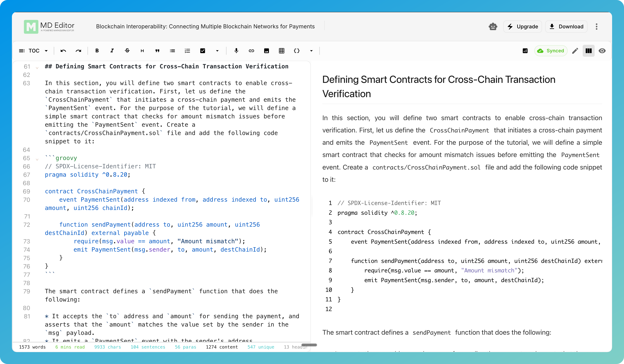Open the document statistics chart icon
Screen dimensions: 624x364
[525, 51]
